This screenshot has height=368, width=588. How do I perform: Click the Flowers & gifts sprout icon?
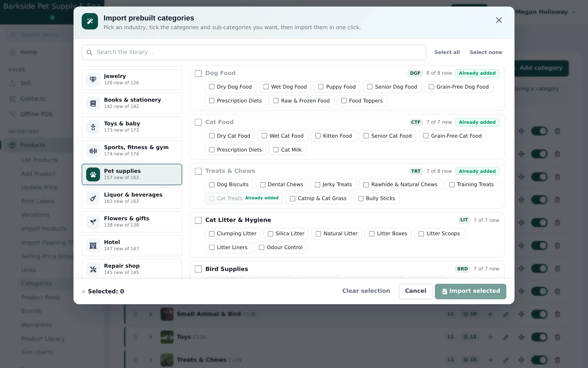(93, 222)
